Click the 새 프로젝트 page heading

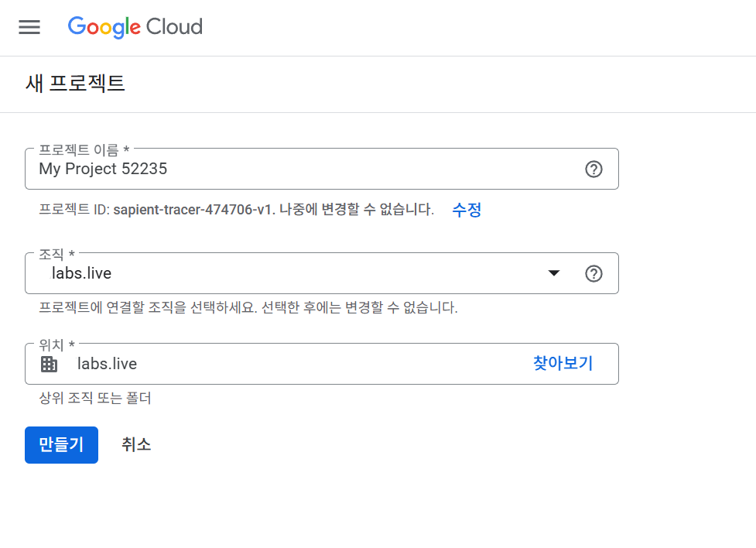click(x=75, y=84)
